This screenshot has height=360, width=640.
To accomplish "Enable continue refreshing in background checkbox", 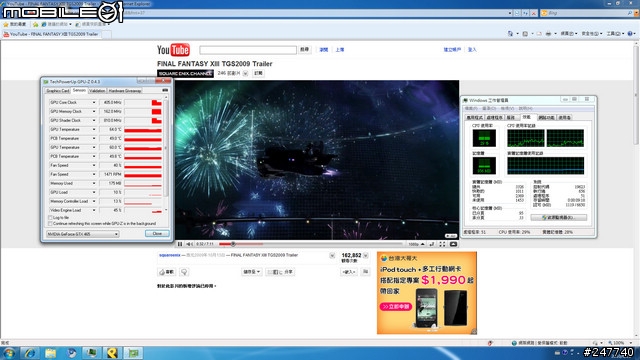I will (x=50, y=224).
